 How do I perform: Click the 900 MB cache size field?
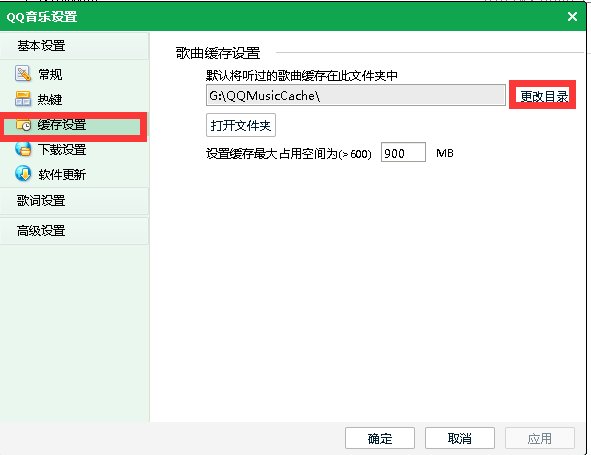click(403, 152)
